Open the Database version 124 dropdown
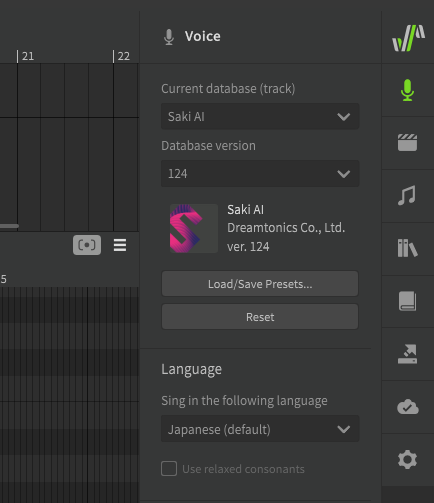The width and height of the screenshot is (434, 503). [260, 173]
